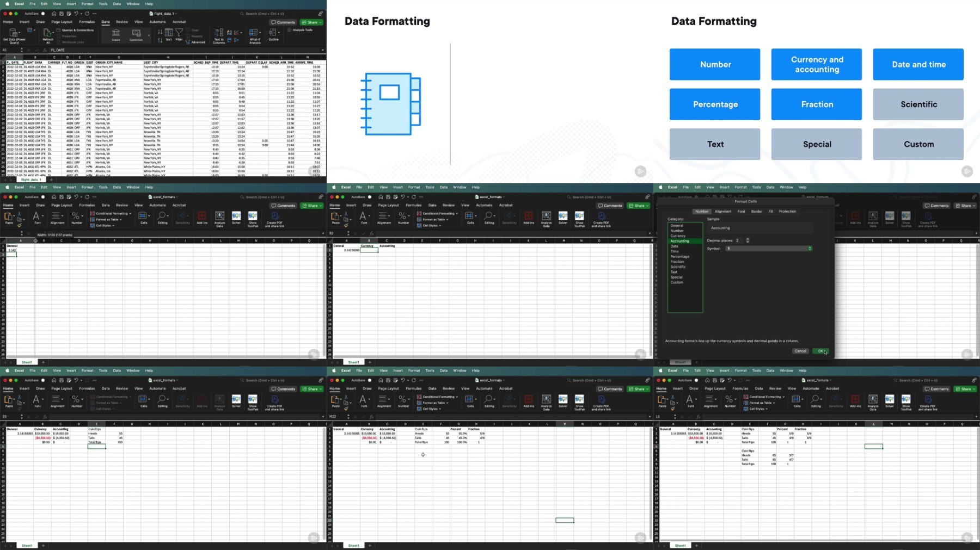Click Queries & Connections in flight_data_1 window
Image resolution: width=980 pixels, height=550 pixels.
[75, 30]
